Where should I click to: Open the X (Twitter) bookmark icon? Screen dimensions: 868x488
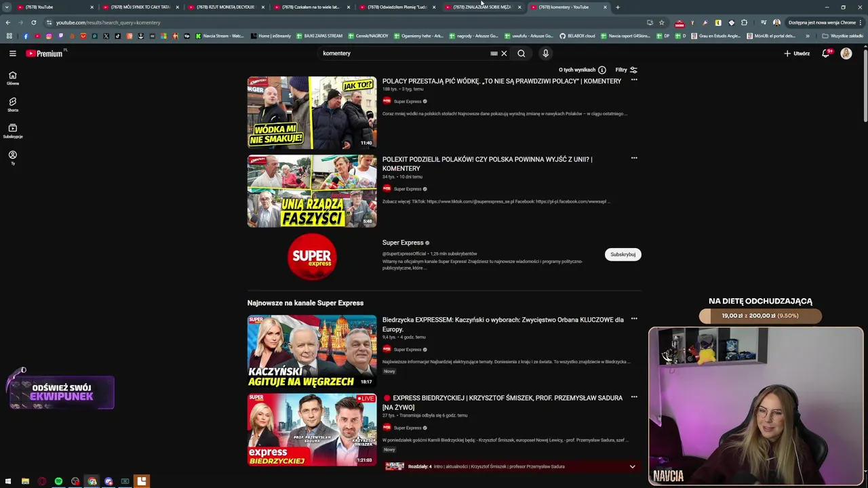click(106, 36)
